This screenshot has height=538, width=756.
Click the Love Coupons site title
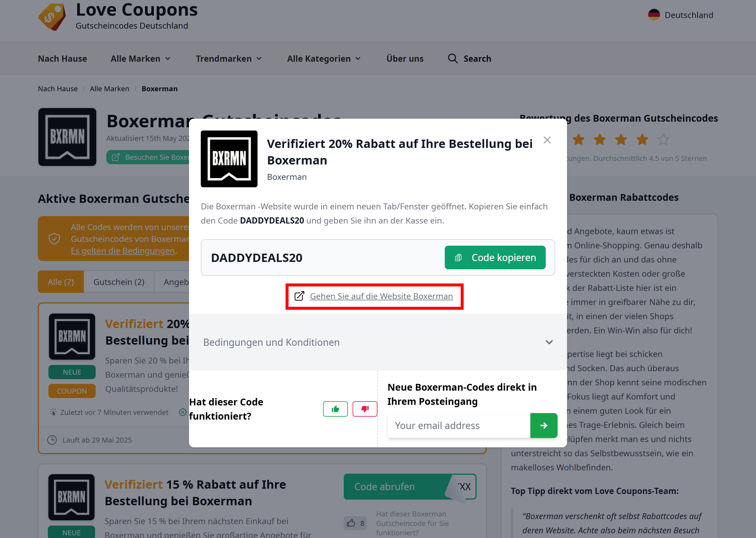(x=136, y=10)
